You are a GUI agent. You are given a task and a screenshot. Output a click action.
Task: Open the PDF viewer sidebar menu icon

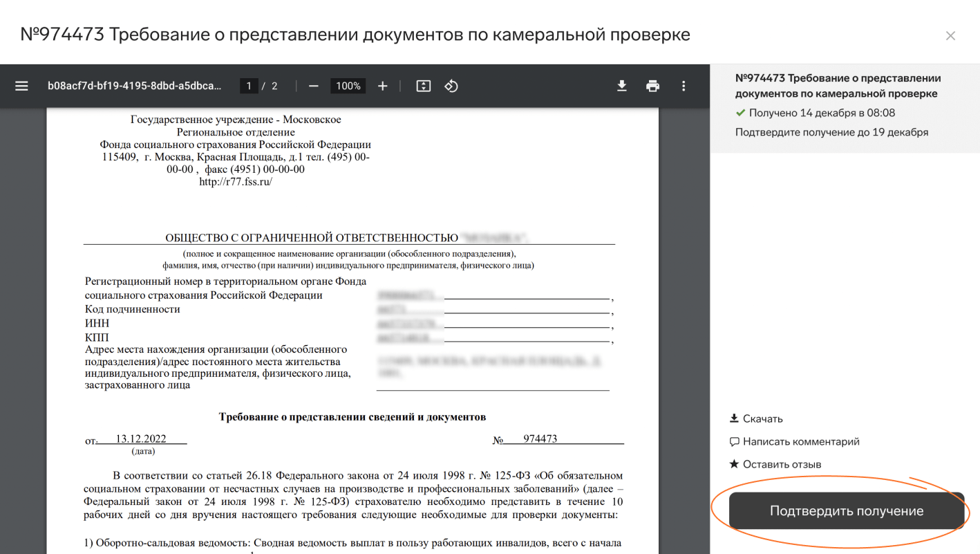pos(21,86)
